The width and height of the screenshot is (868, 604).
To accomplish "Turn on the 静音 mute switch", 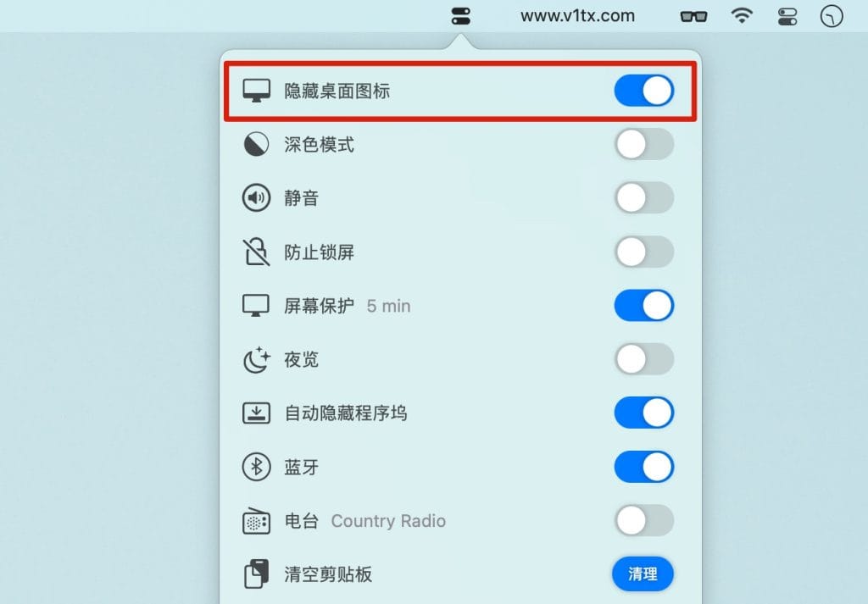I will [x=644, y=197].
